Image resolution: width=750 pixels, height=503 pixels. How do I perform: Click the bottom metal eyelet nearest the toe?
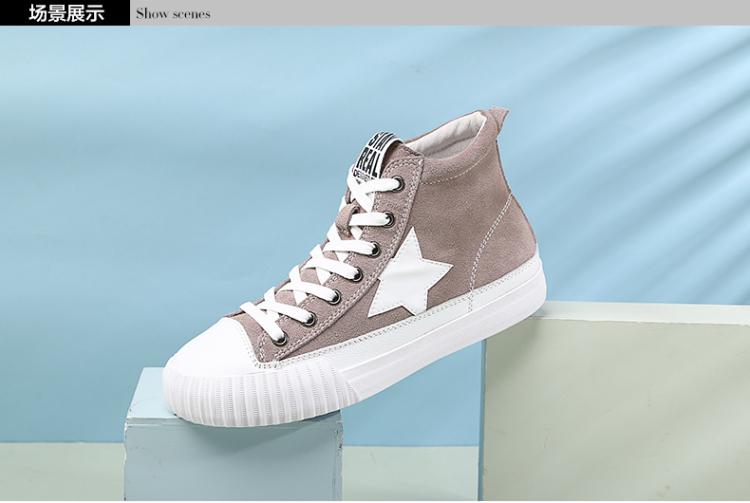tap(280, 339)
